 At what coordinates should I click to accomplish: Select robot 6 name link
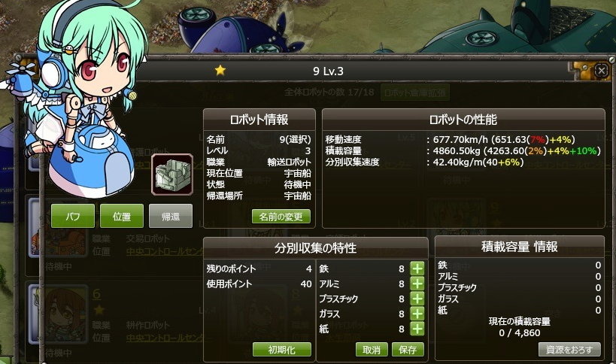coord(96,294)
